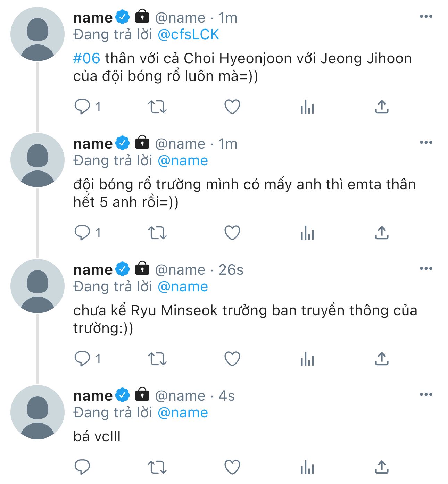Share the 'bá vclll' tweet
448x484 pixels.
(x=382, y=467)
